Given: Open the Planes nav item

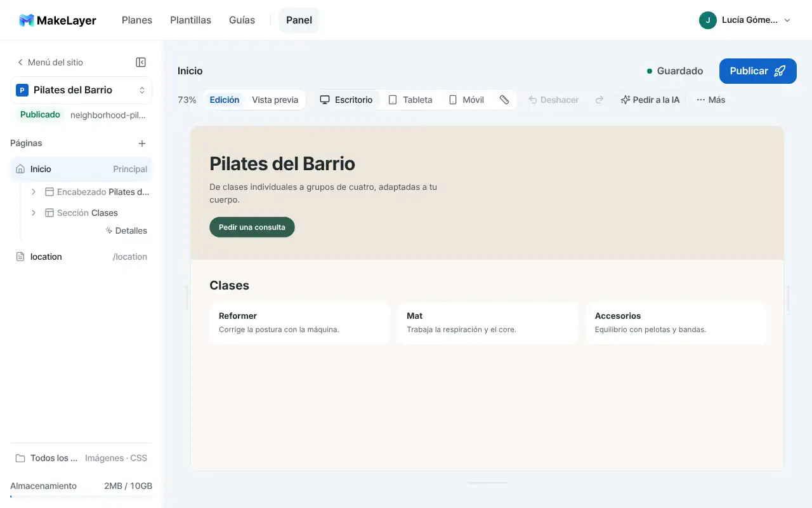Looking at the screenshot, I should coord(137,20).
